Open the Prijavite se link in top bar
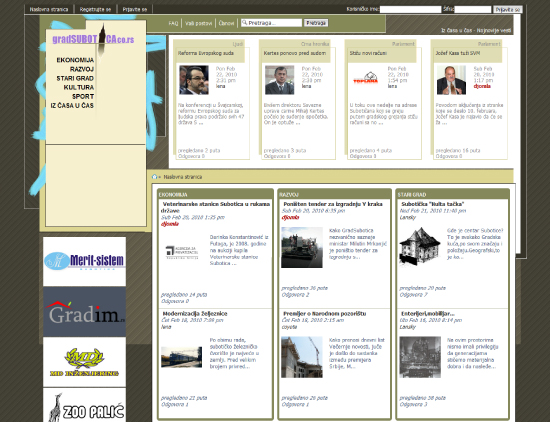550x422 pixels. click(x=135, y=9)
